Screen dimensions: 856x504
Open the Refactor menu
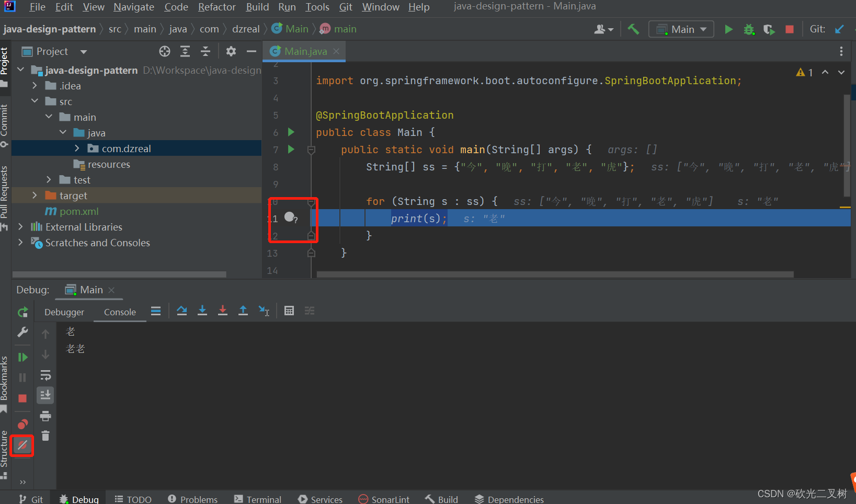tap(216, 7)
